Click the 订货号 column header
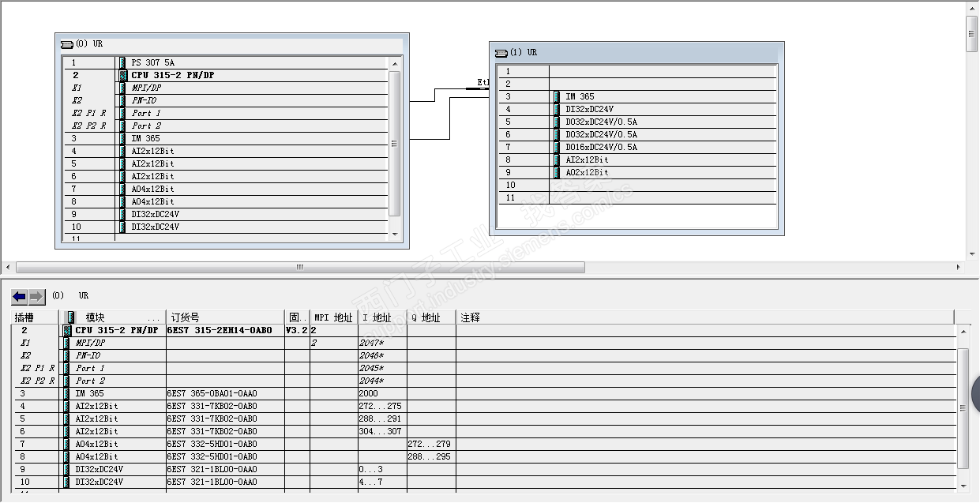The image size is (980, 503). 225,317
